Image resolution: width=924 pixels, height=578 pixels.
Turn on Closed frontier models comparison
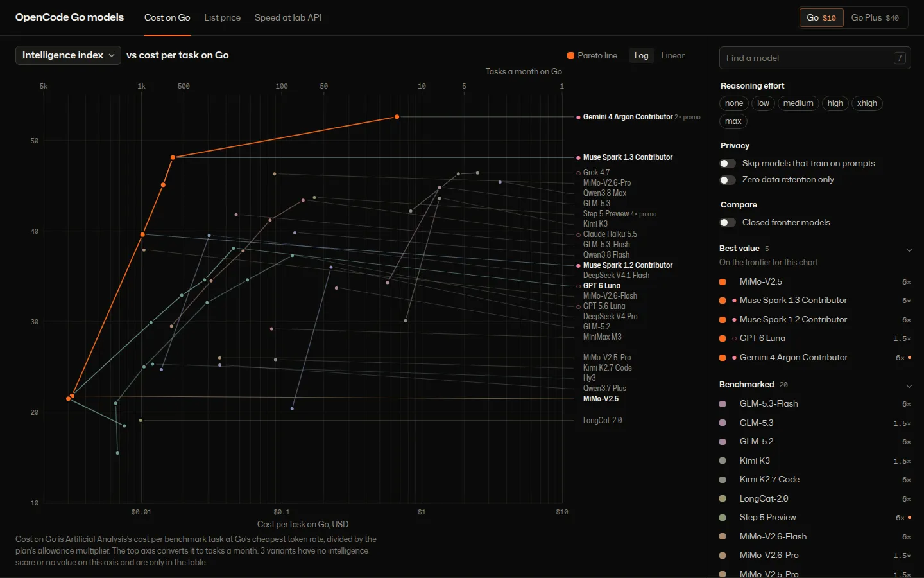click(728, 223)
